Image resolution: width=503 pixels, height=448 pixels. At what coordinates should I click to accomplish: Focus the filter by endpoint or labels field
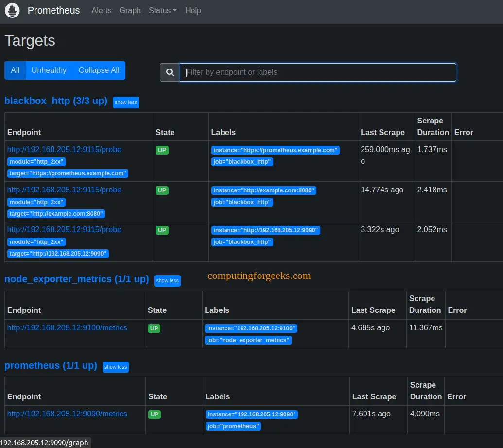(318, 72)
